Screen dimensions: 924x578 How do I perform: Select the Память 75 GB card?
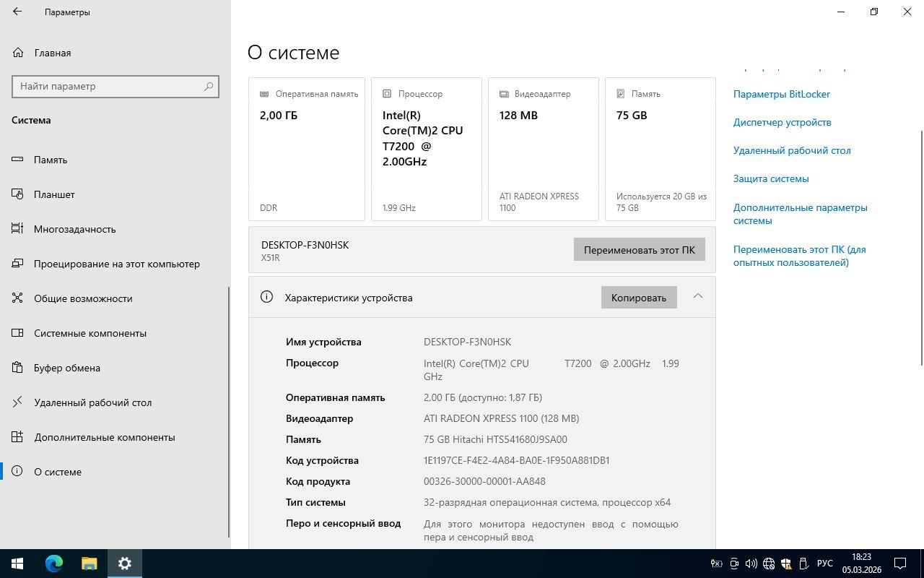tap(661, 149)
